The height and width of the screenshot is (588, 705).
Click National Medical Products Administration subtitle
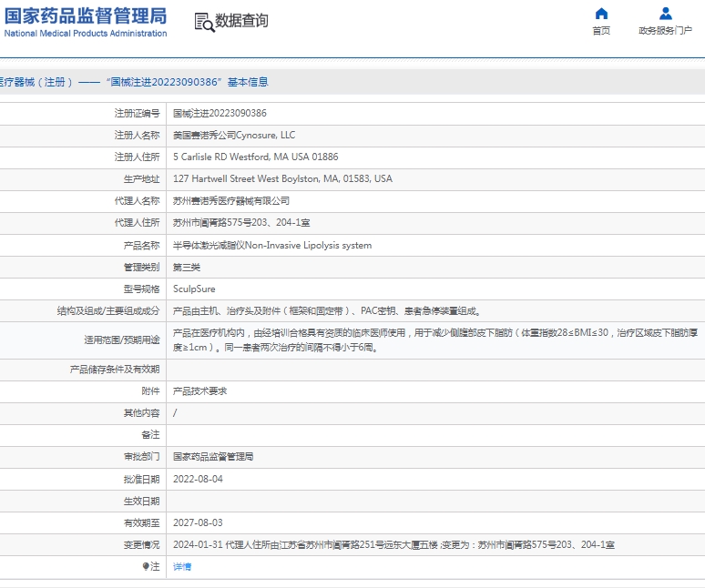[x=86, y=34]
